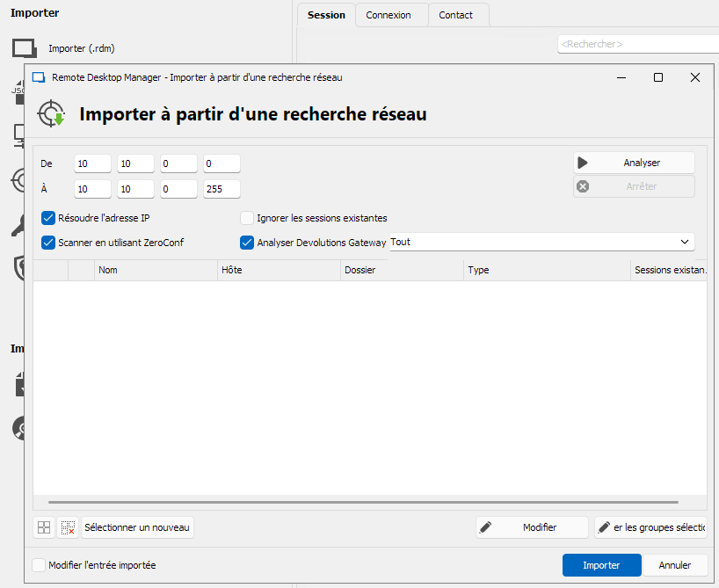Switch to the Connexion tab
Viewport: 719px width, 588px height.
pyautogui.click(x=389, y=15)
